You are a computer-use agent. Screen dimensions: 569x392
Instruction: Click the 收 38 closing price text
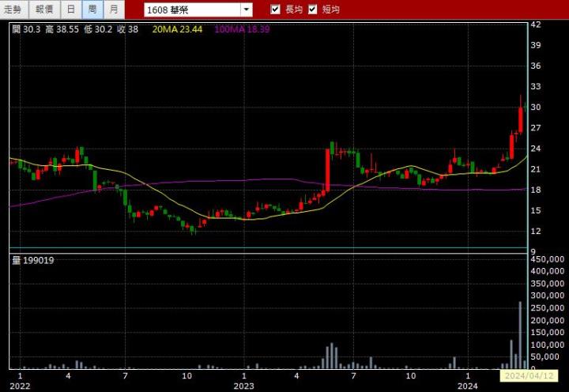(x=127, y=29)
